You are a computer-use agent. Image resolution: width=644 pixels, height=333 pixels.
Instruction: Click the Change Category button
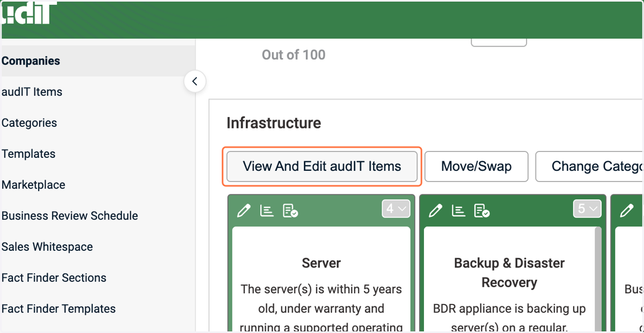(589, 166)
